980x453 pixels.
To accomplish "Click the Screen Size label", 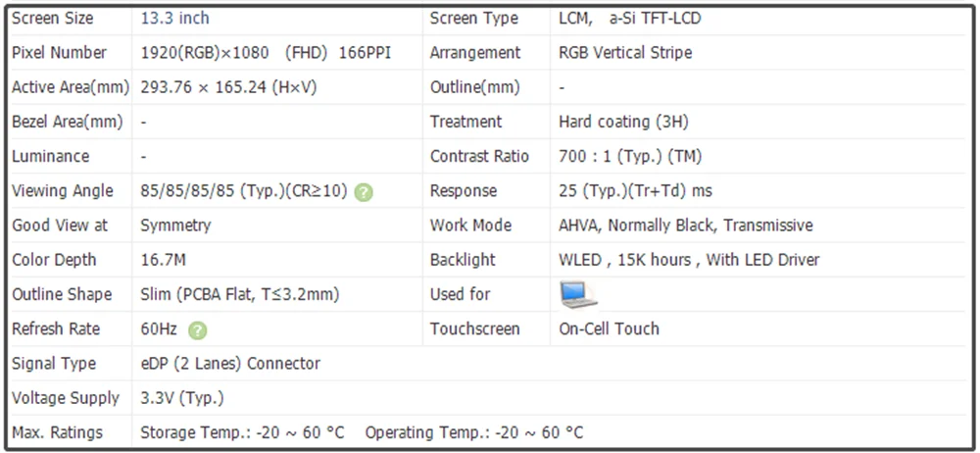I will click(53, 18).
